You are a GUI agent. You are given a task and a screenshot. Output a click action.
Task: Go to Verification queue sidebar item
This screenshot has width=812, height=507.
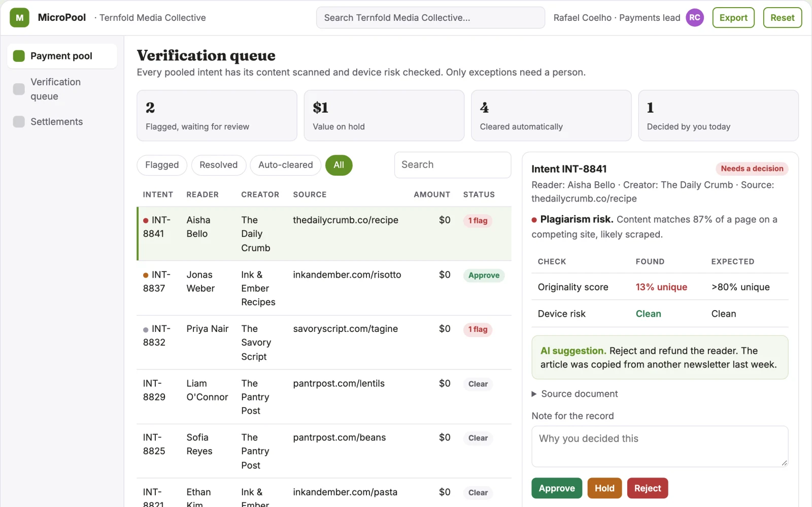pyautogui.click(x=62, y=89)
